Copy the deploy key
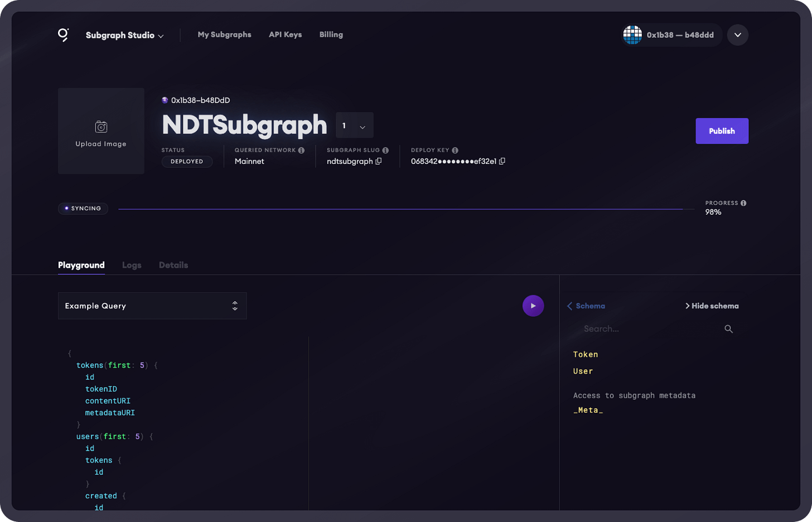812x522 pixels. click(502, 161)
